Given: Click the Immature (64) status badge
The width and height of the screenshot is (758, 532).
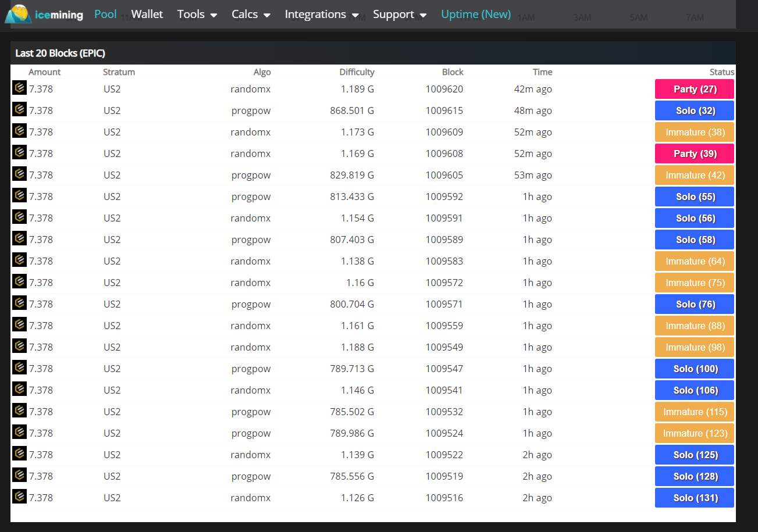Looking at the screenshot, I should tap(695, 261).
